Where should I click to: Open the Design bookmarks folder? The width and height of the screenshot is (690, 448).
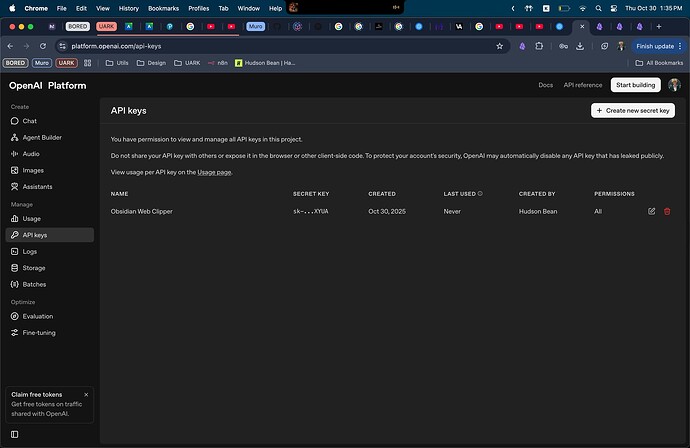151,63
